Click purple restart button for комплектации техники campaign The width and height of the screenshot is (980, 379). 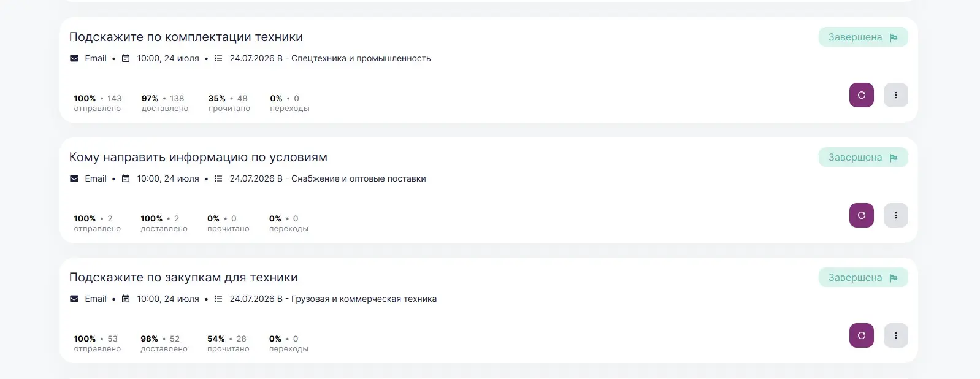pyautogui.click(x=861, y=95)
